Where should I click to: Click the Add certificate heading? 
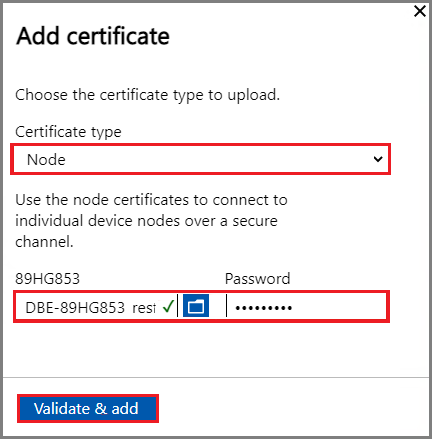pyautogui.click(x=93, y=36)
